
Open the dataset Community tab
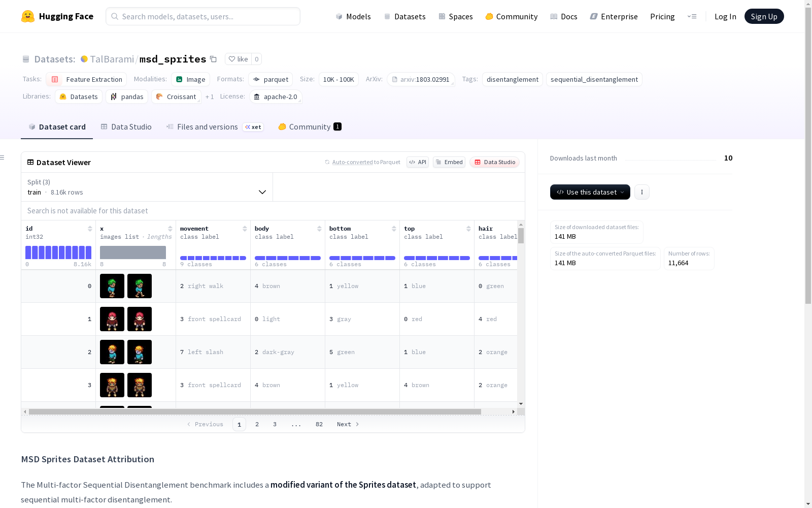click(x=310, y=127)
